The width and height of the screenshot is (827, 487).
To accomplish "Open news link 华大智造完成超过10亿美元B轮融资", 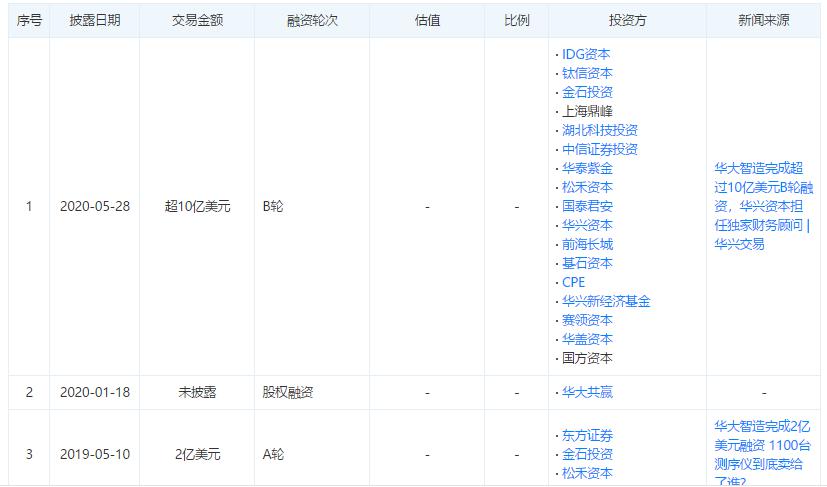I will pos(764,206).
